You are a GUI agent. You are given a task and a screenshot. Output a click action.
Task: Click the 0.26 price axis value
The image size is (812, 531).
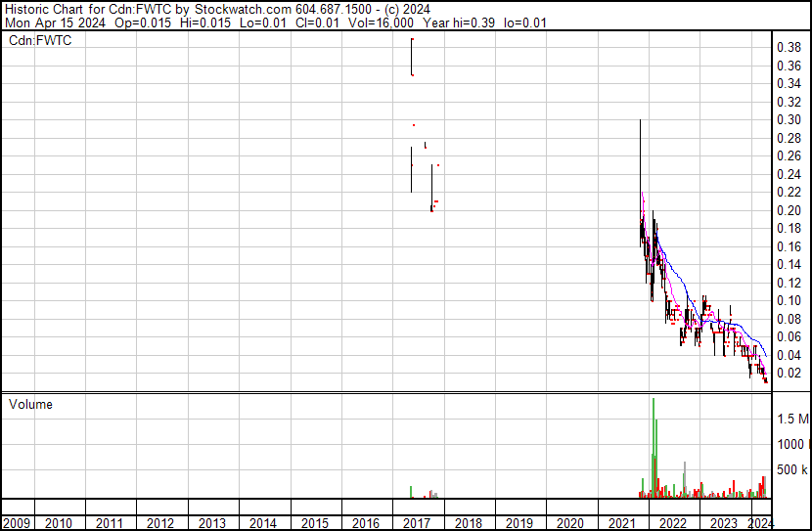(x=789, y=155)
